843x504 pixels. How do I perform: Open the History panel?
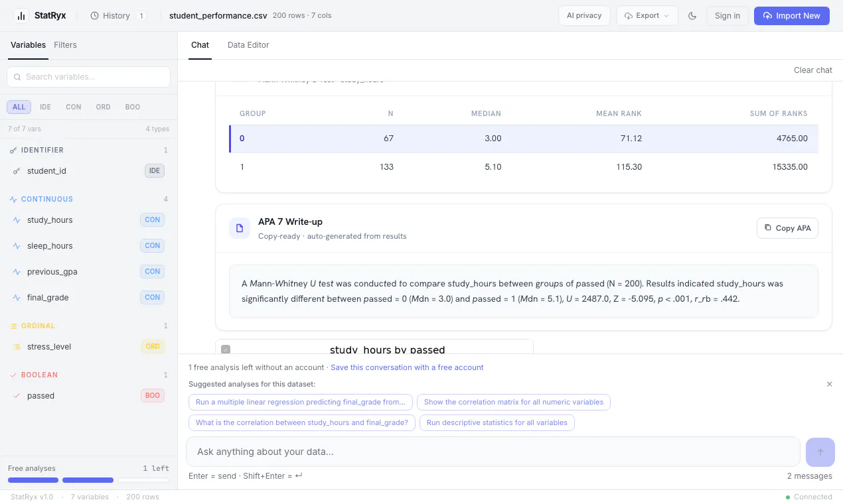(x=118, y=16)
